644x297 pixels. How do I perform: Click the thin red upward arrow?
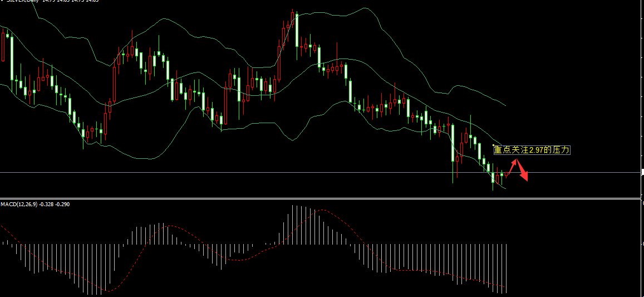(513, 166)
